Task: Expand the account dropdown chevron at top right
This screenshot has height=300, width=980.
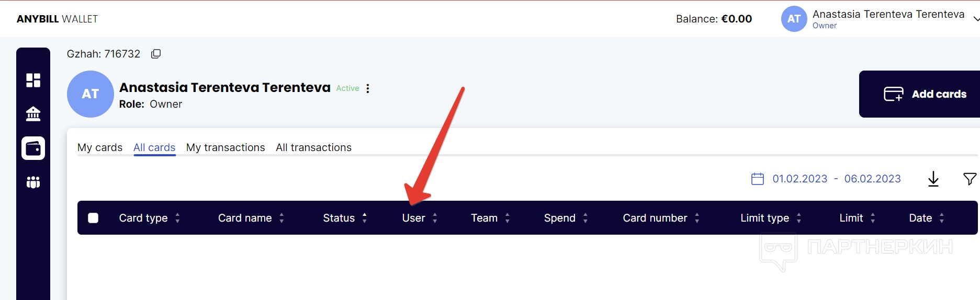Action: 975,19
